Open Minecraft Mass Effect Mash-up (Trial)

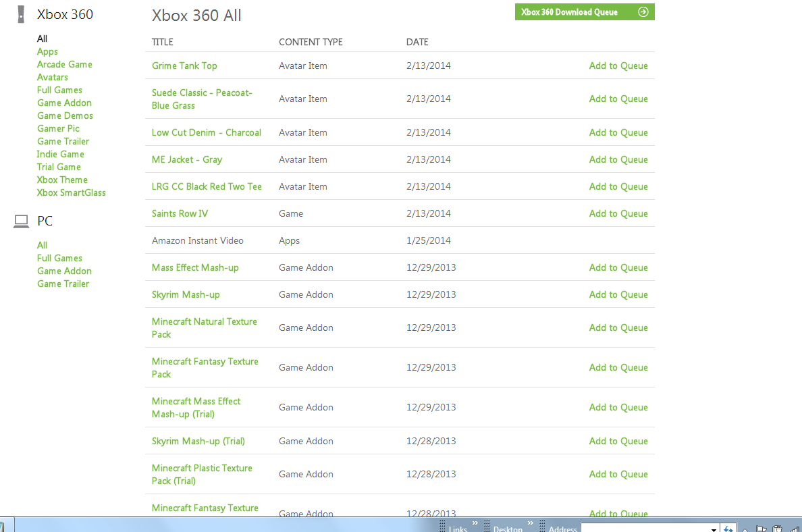click(196, 408)
